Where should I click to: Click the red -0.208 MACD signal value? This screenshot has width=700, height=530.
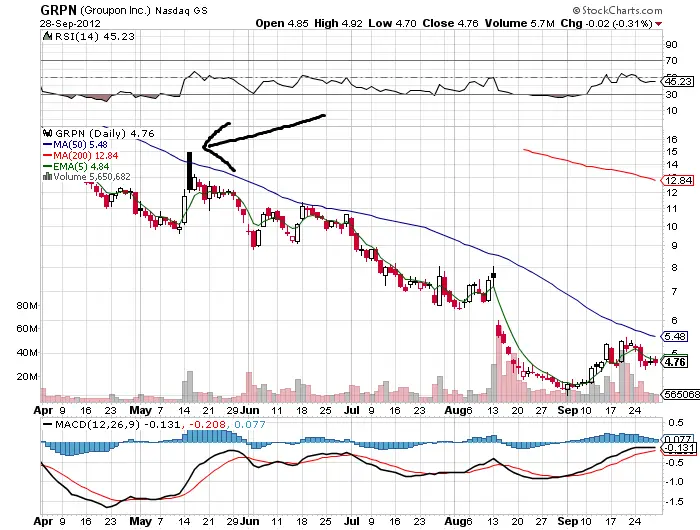coord(208,424)
